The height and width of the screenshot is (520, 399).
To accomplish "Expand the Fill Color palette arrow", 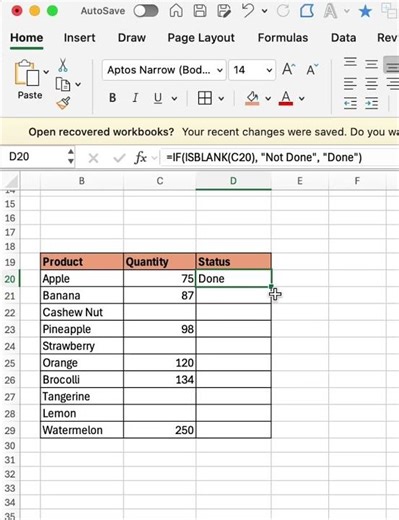I will click(268, 99).
